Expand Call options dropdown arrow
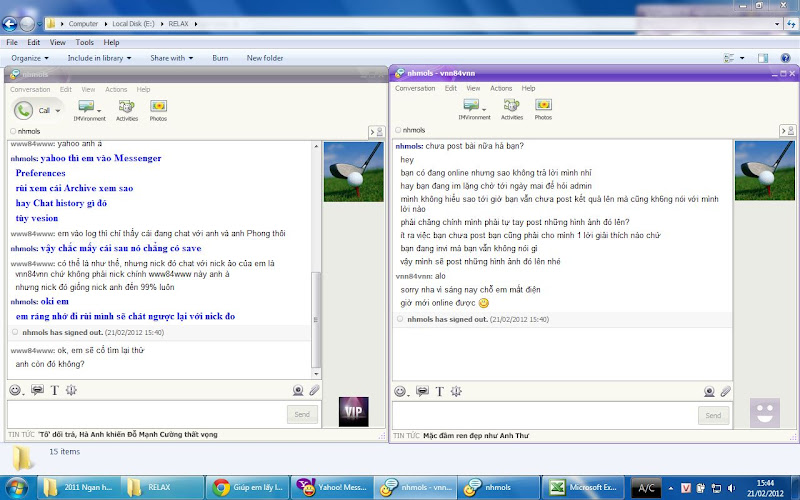800x500 pixels. click(x=58, y=111)
